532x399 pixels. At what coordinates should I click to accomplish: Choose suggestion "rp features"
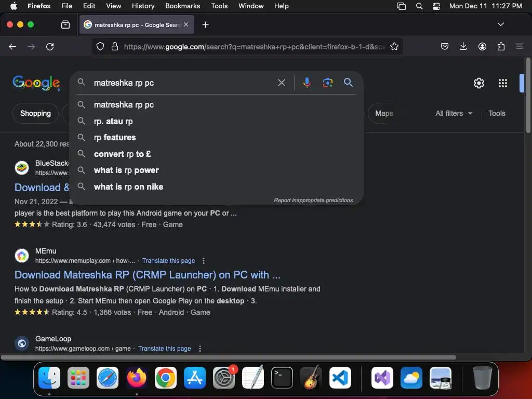[216, 137]
